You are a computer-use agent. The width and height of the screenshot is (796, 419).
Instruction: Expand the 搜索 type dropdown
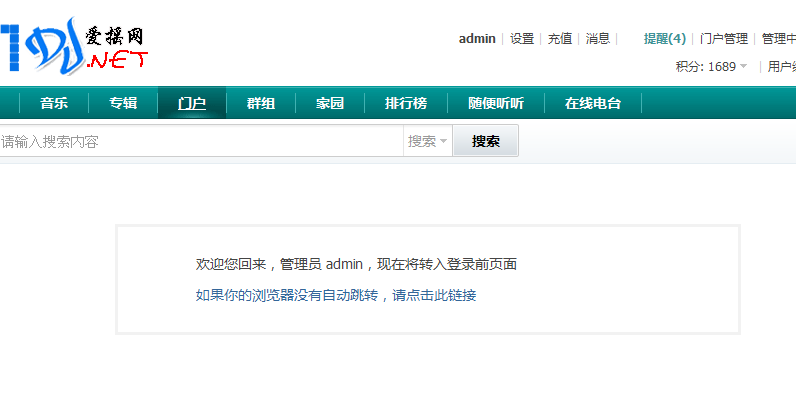tap(427, 141)
